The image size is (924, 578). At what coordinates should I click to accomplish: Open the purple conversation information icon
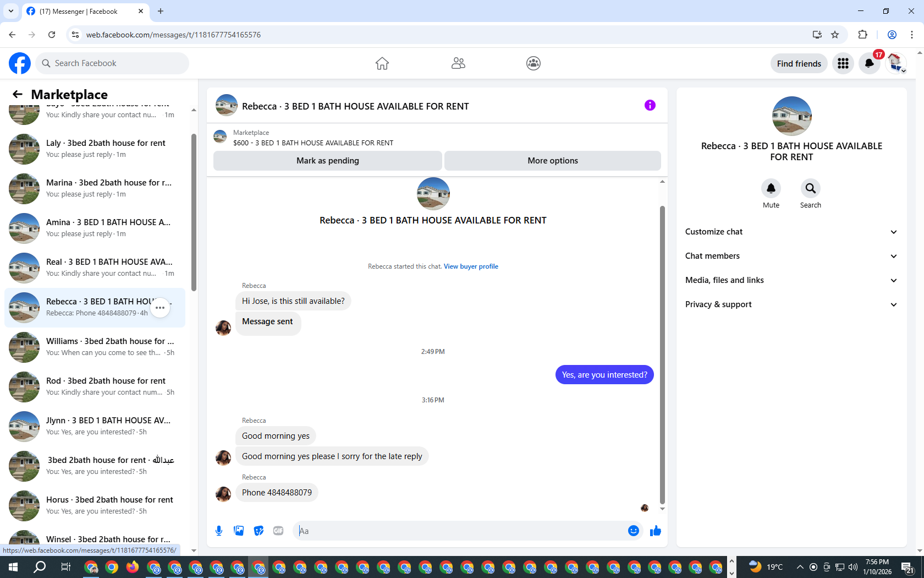tap(650, 105)
